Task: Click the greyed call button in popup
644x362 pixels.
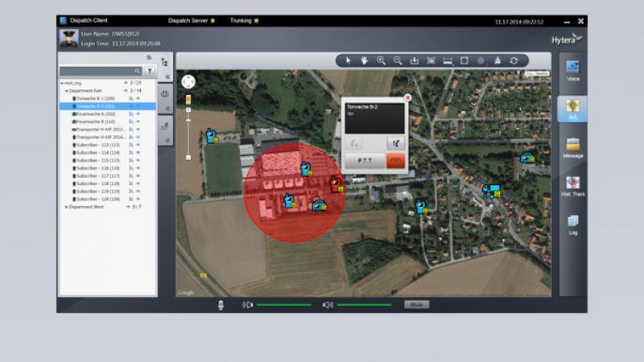Action: [x=354, y=143]
